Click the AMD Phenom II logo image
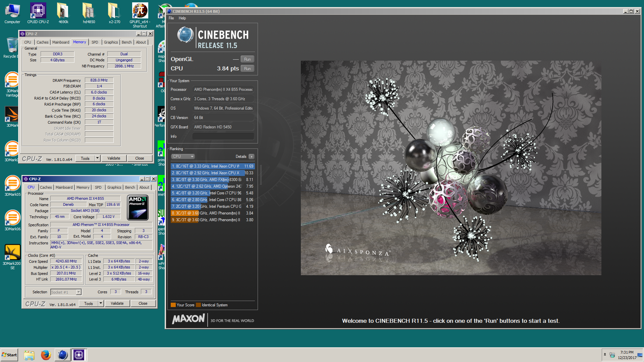Screen dimensions: 644x362 pos(138,208)
